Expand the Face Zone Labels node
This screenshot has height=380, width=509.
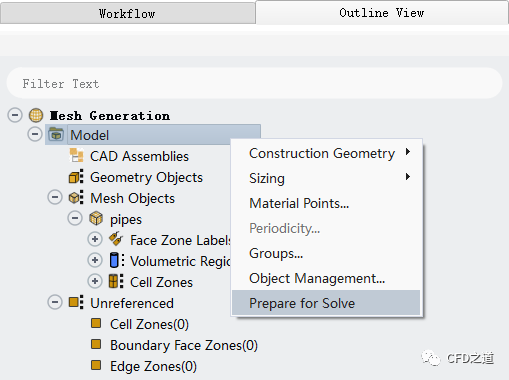[x=95, y=239]
